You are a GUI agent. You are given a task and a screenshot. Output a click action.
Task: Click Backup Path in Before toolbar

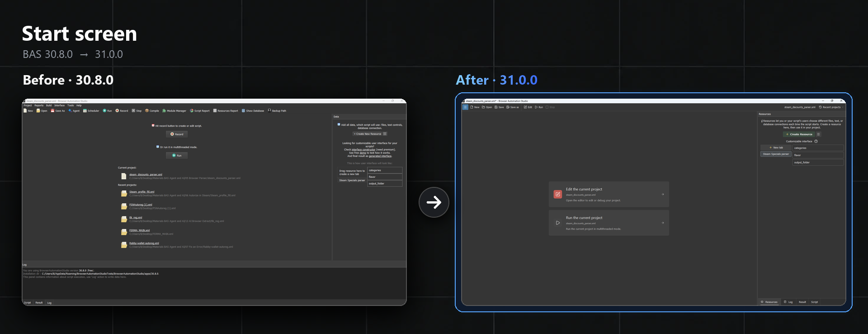(x=277, y=110)
